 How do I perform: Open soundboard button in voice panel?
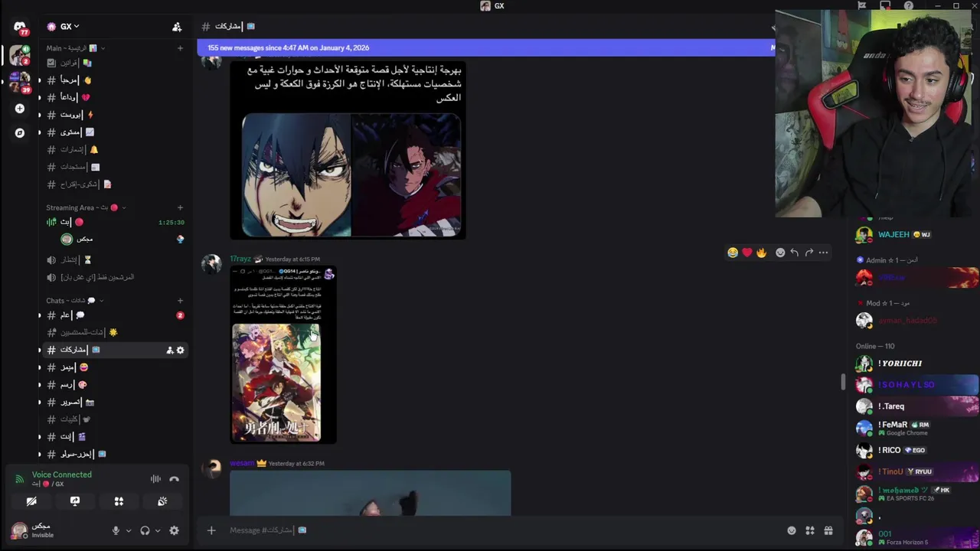(x=162, y=501)
